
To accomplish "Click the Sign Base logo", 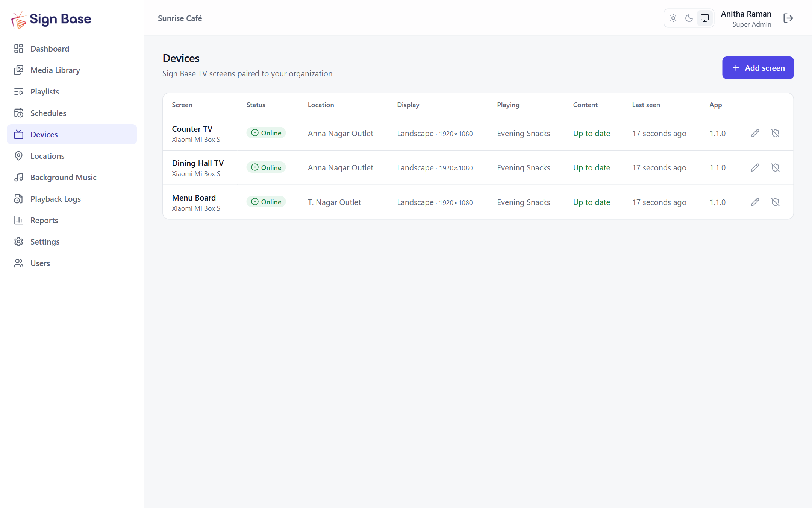I will [52, 19].
